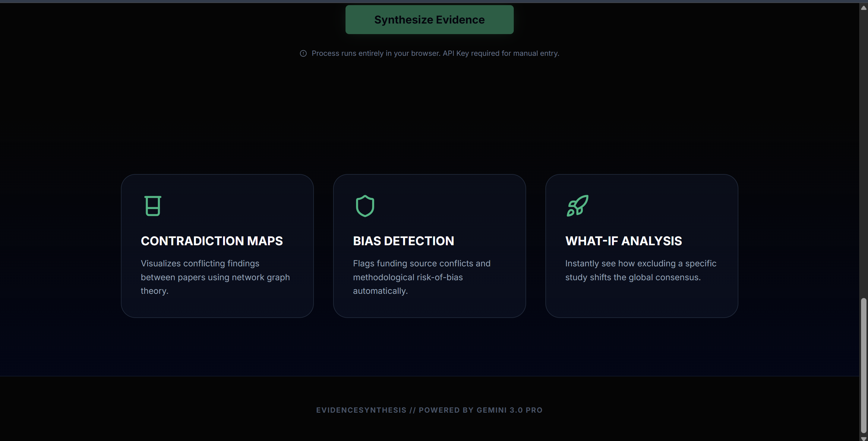The width and height of the screenshot is (868, 441).
Task: Click the shield icon in Bias Detection card
Action: 365,206
